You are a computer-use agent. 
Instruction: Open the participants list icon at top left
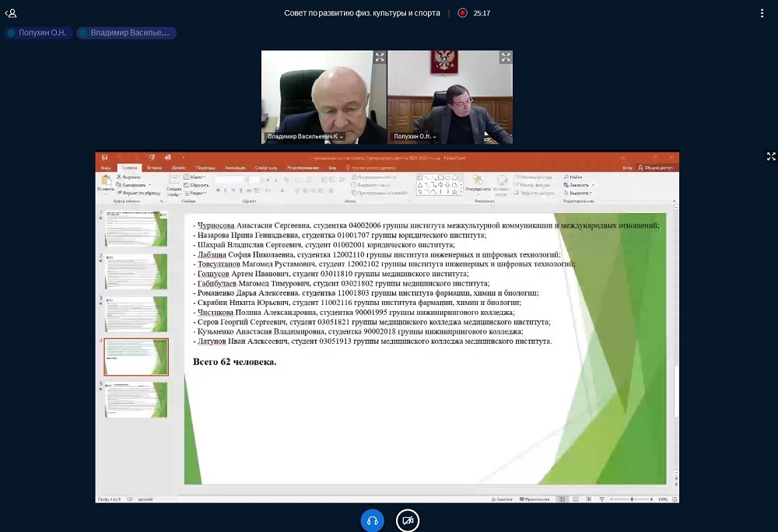[11, 13]
